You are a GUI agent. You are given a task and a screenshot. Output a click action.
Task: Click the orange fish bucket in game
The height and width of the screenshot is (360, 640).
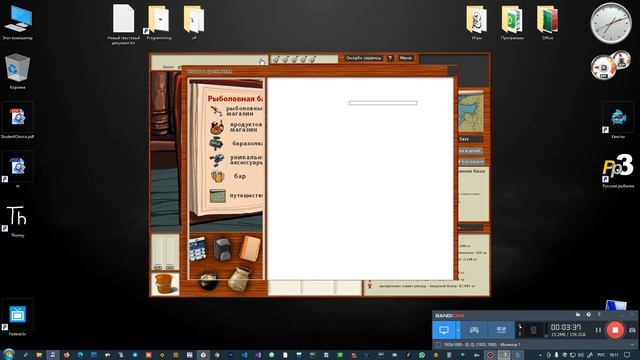tap(165, 284)
